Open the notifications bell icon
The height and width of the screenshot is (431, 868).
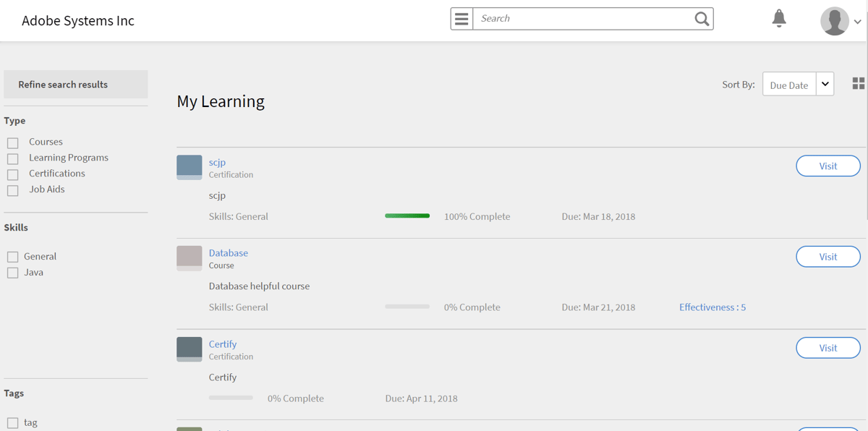[x=779, y=19]
